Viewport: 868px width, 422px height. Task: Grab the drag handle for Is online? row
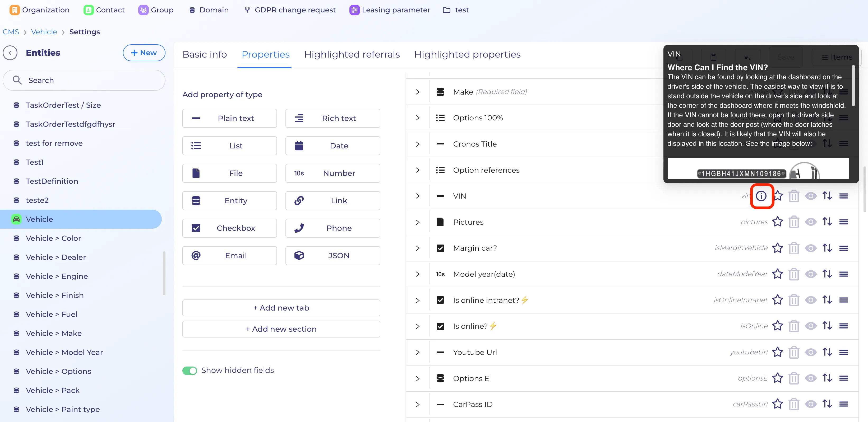[844, 326]
